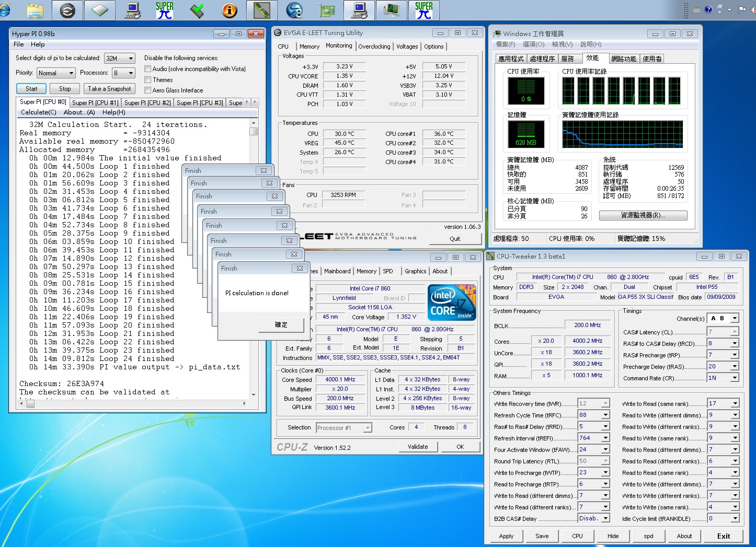
Task: Click the Intel Core i7 logo in CPU-Z
Action: point(452,302)
